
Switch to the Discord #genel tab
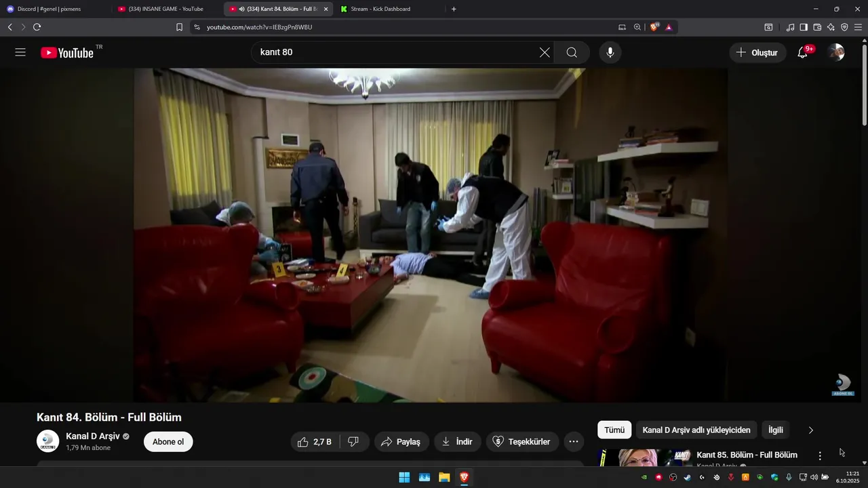pyautogui.click(x=56, y=9)
